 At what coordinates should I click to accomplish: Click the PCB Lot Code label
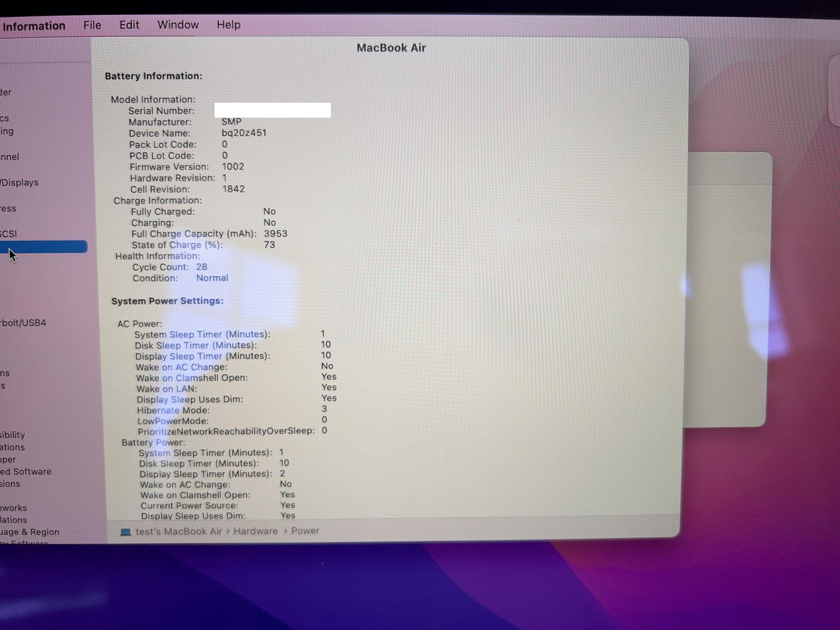pyautogui.click(x=162, y=156)
